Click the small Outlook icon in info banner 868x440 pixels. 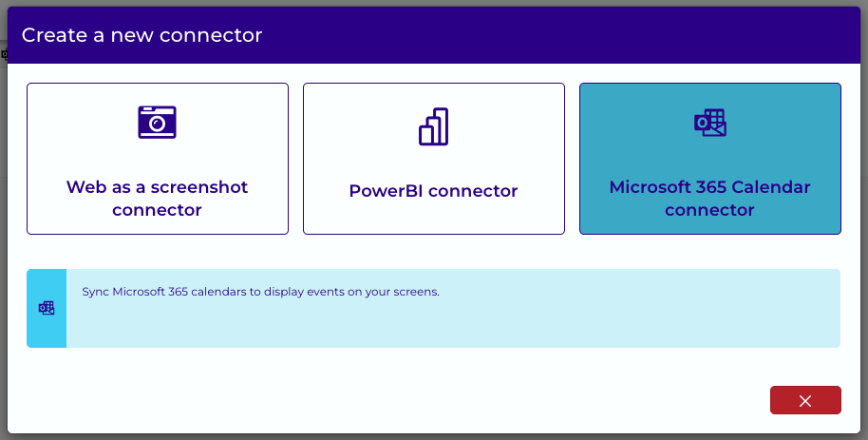tap(47, 308)
